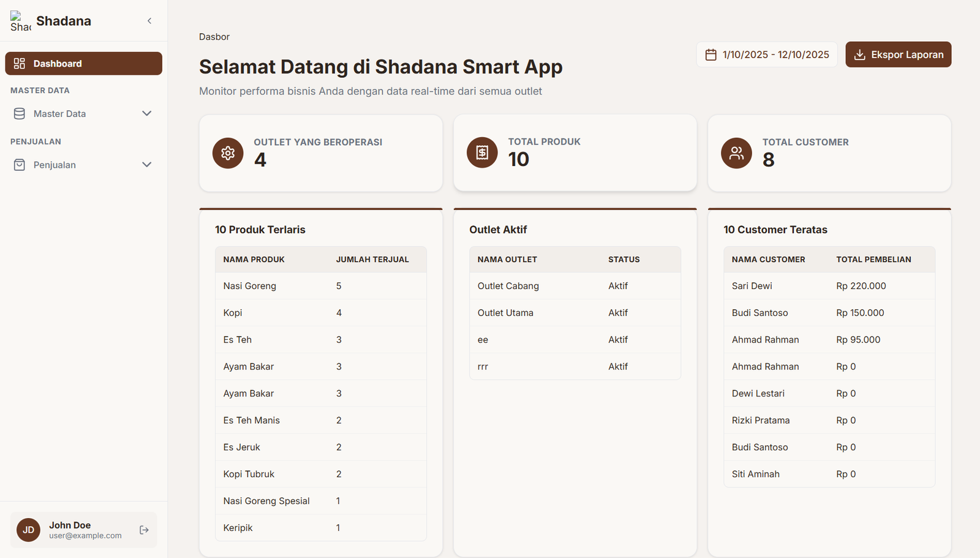Select the Nasi Goreng product row

coord(320,286)
